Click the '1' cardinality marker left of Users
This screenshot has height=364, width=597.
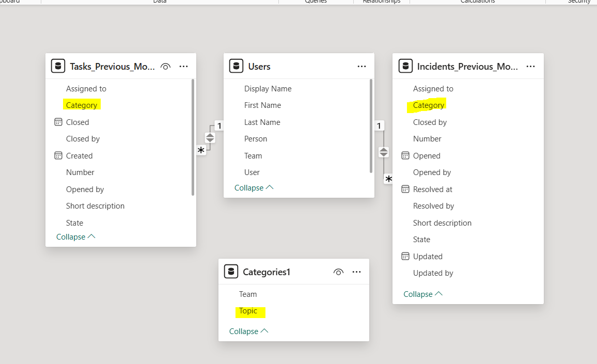point(219,125)
